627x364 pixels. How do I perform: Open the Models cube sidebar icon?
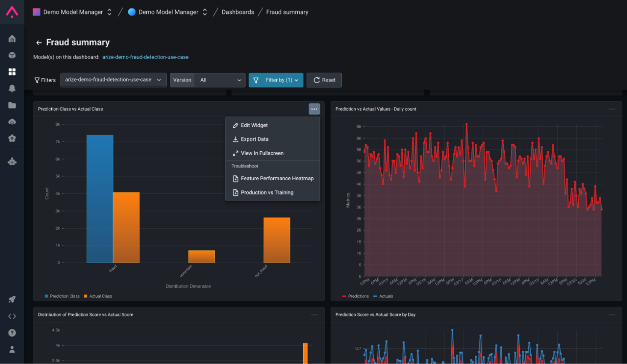pos(12,55)
